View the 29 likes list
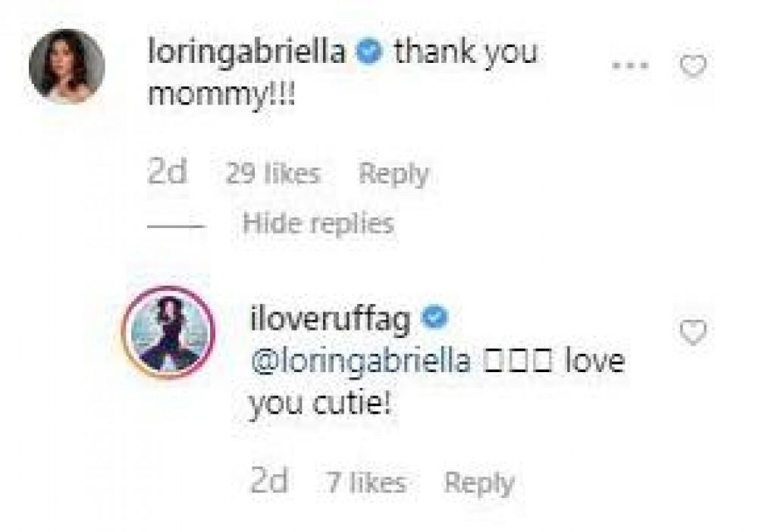759x532 pixels. (271, 174)
